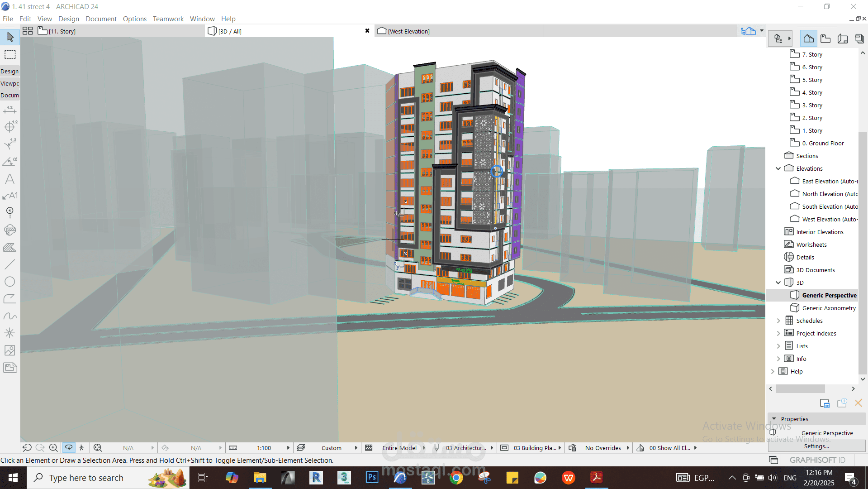Open the Photoshop taskbar icon

click(x=372, y=478)
